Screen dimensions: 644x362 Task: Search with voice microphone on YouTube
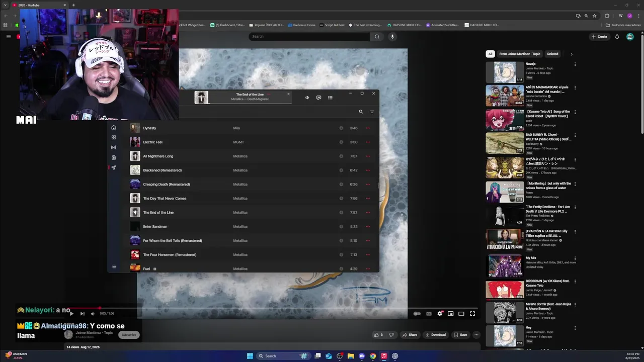click(392, 36)
